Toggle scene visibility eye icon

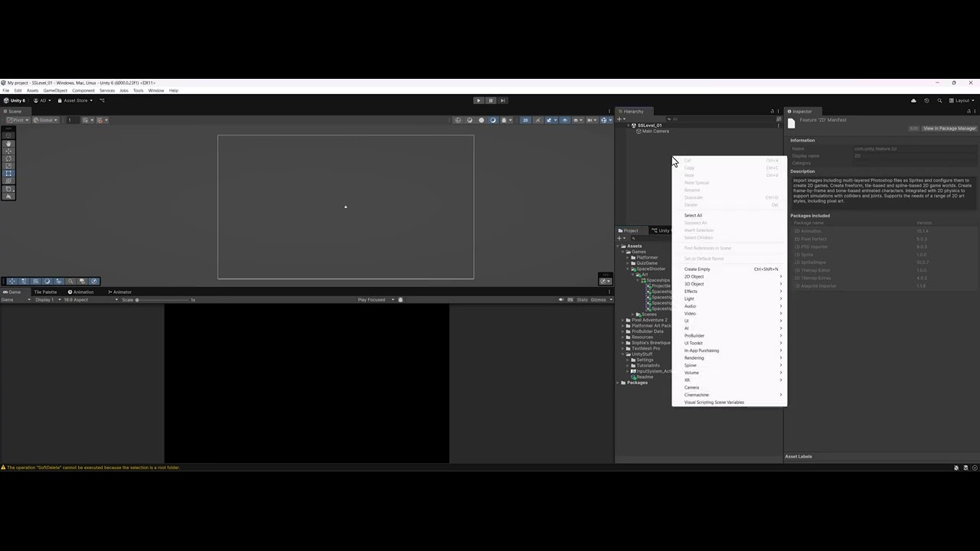click(x=565, y=120)
